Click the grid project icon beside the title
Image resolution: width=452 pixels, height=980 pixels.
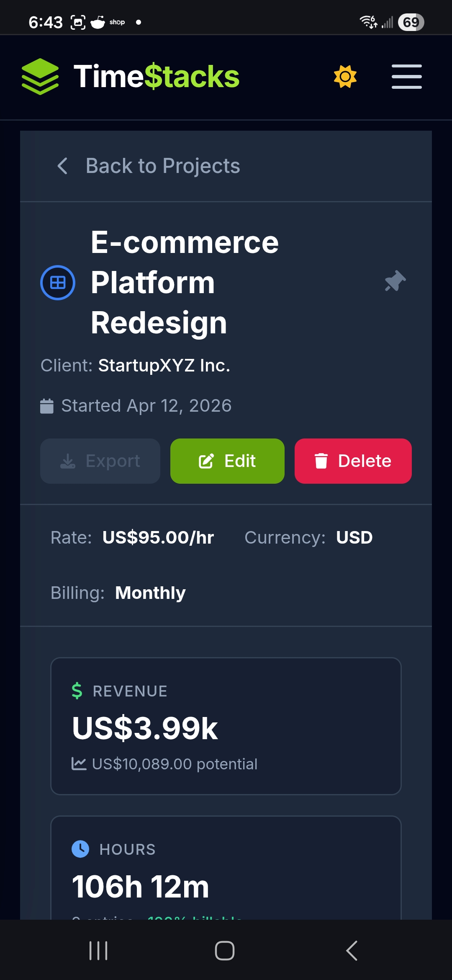pyautogui.click(x=58, y=282)
